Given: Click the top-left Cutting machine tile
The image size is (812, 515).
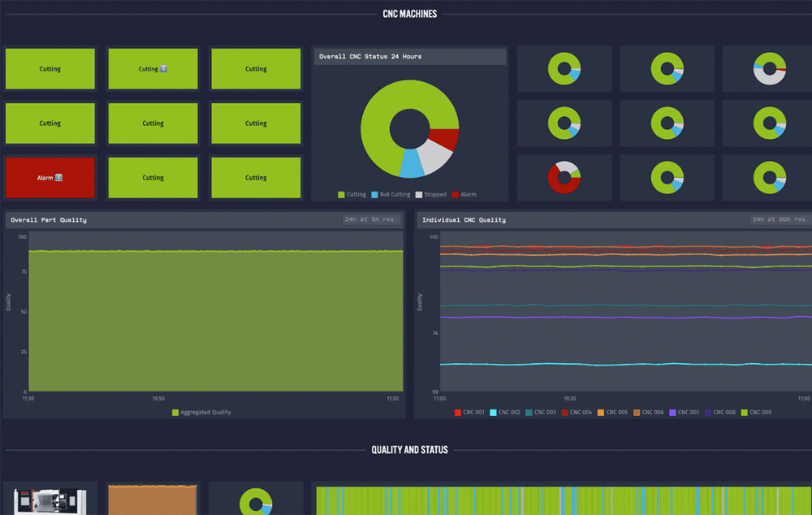Looking at the screenshot, I should point(50,68).
